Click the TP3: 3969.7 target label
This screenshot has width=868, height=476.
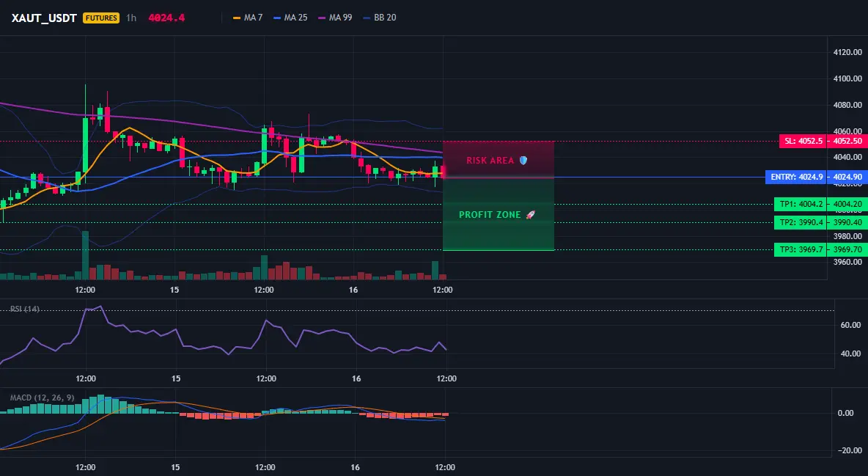click(x=801, y=250)
